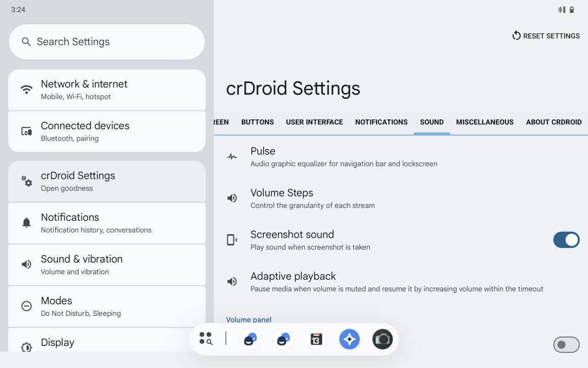Click the battery icon in the status bar
This screenshot has height=368, width=588.
[x=572, y=10]
